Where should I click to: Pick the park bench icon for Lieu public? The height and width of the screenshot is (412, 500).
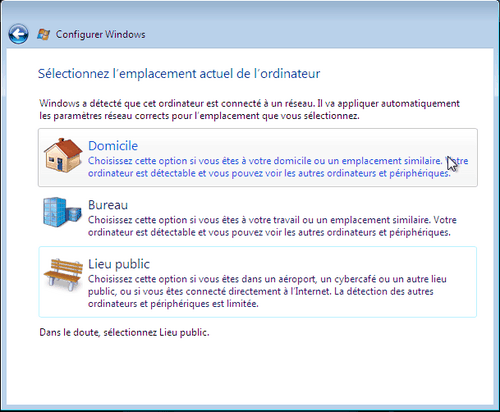pyautogui.click(x=63, y=272)
